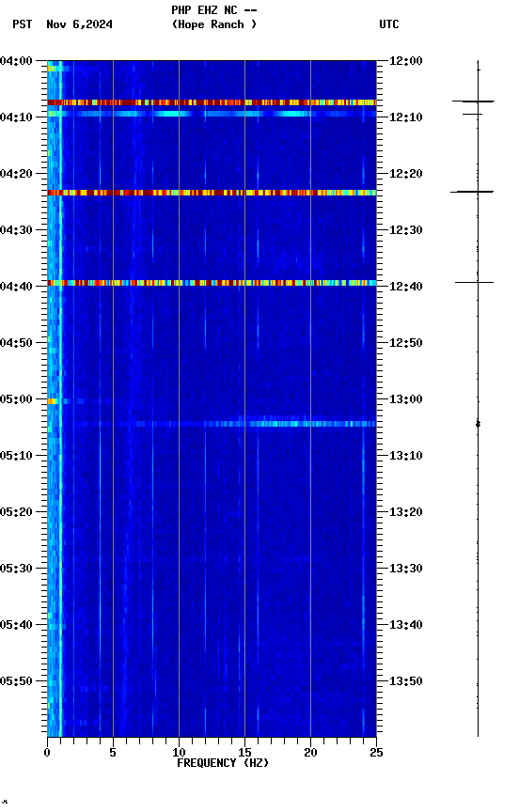The height and width of the screenshot is (812, 519).
Task: Click the UTC time label '12:30'
Action: (x=406, y=230)
